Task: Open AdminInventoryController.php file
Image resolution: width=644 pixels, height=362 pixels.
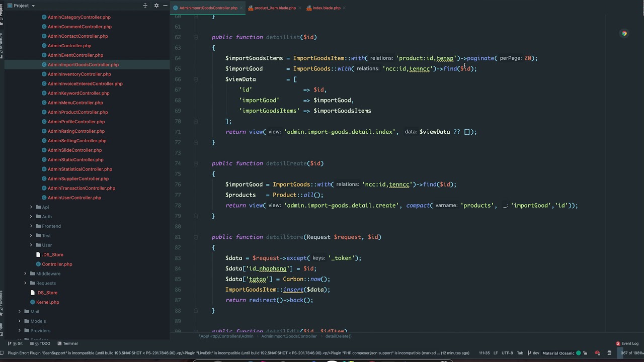Action: 79,74
